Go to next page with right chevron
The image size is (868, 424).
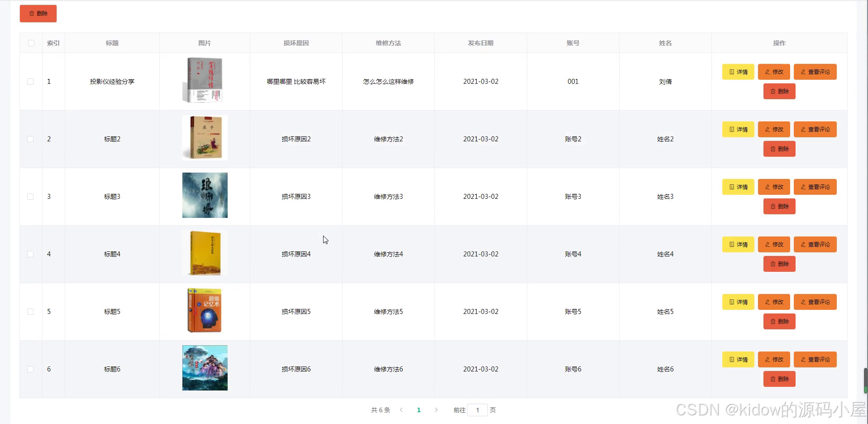click(x=436, y=410)
